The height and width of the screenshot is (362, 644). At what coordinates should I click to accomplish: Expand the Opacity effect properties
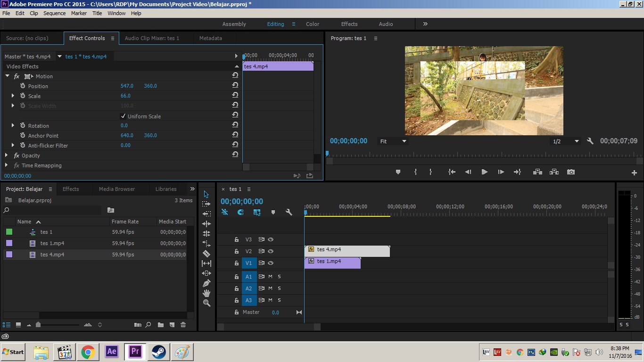(x=7, y=155)
